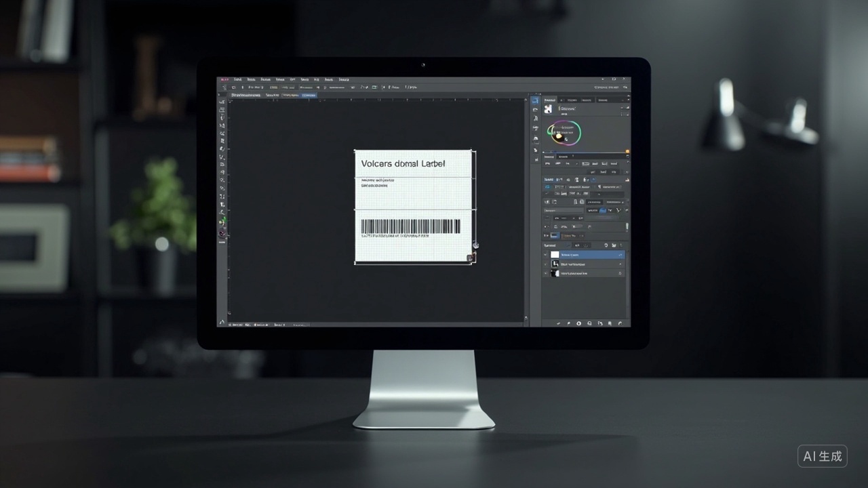Click the barcode graphic on the label
Image resolution: width=868 pixels, height=488 pixels.
[x=410, y=226]
